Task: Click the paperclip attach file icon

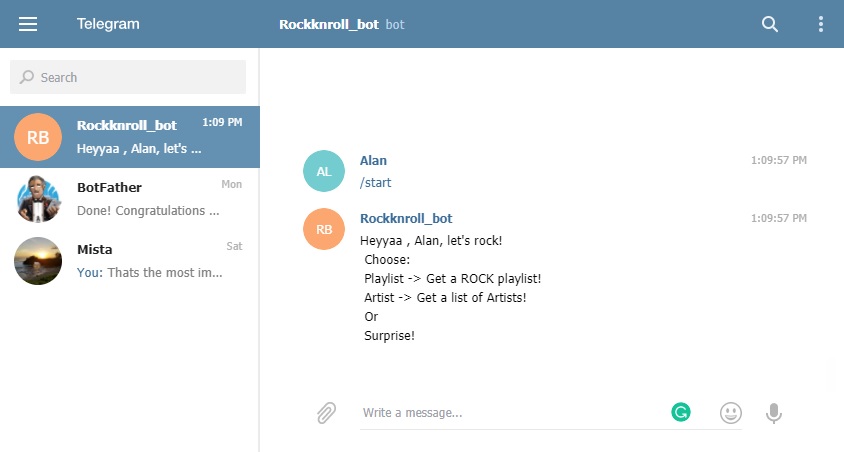Action: (x=326, y=413)
